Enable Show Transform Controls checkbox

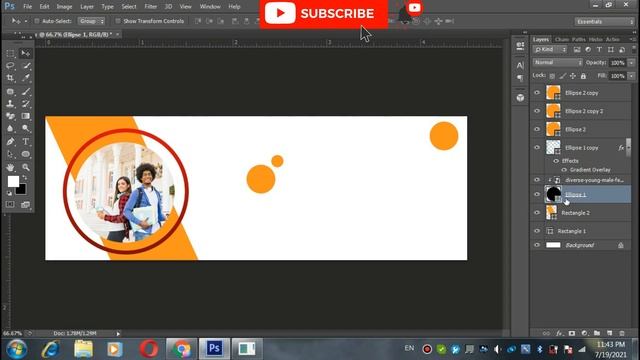click(118, 21)
